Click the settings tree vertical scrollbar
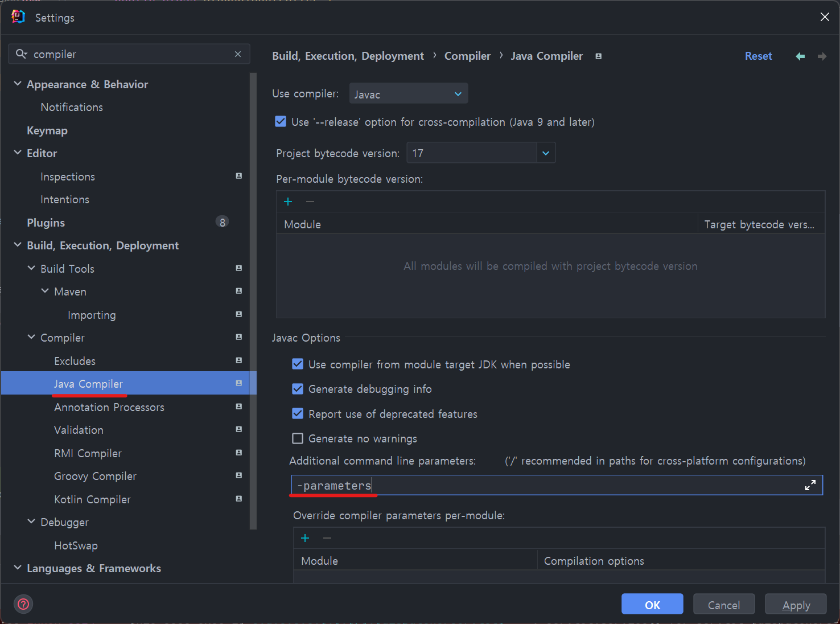Image resolution: width=840 pixels, height=624 pixels. tap(253, 301)
